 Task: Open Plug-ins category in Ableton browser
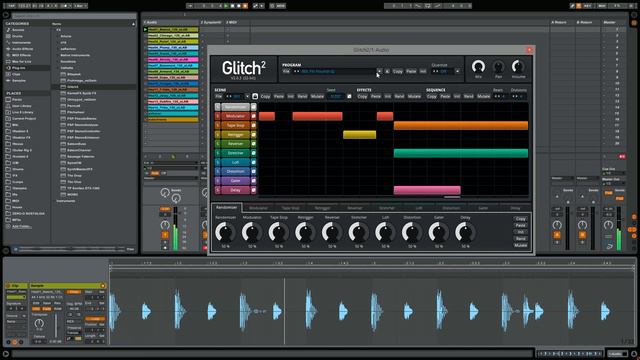(x=18, y=68)
